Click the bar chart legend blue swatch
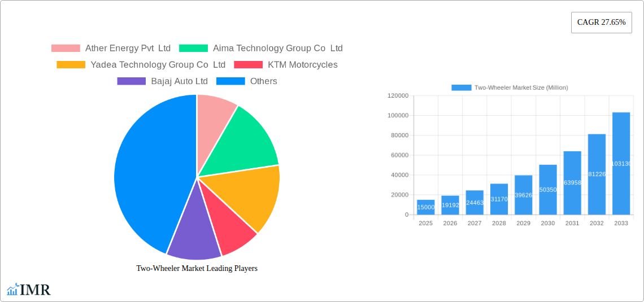This screenshot has width=644, height=302. tap(461, 87)
